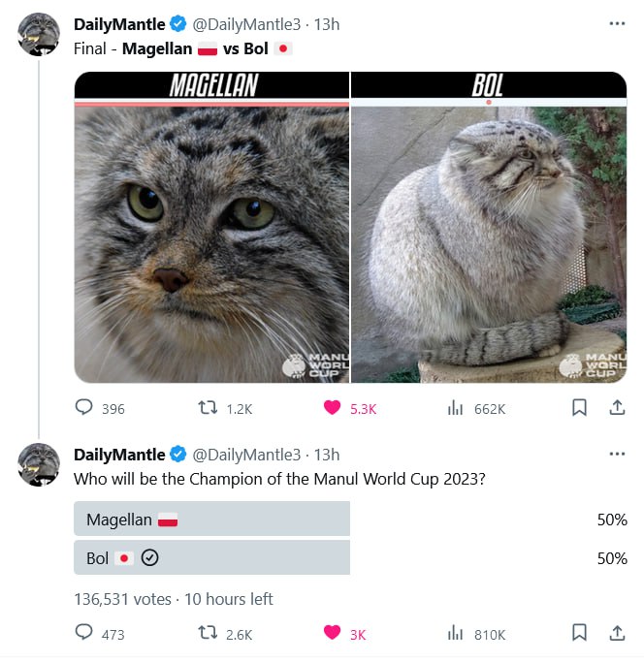This screenshot has width=644, height=662.
Task: Bookmark the Champion poll tweet
Action: (579, 633)
